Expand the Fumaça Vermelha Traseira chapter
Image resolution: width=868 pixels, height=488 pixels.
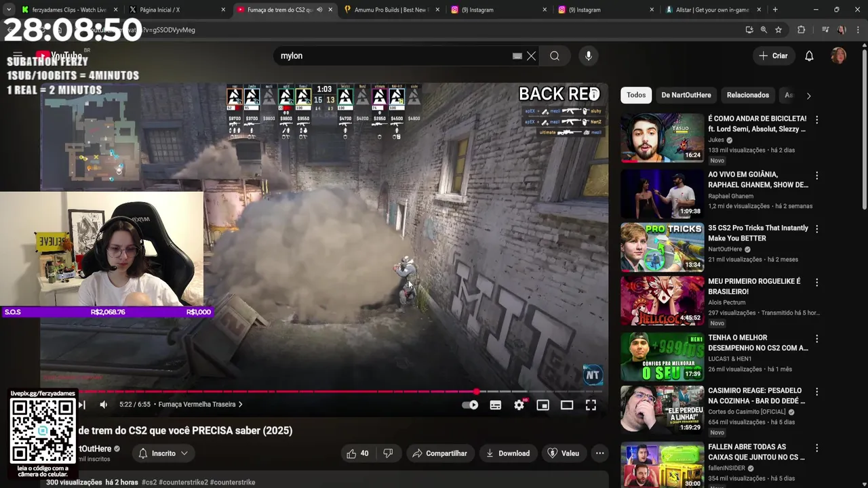point(200,405)
